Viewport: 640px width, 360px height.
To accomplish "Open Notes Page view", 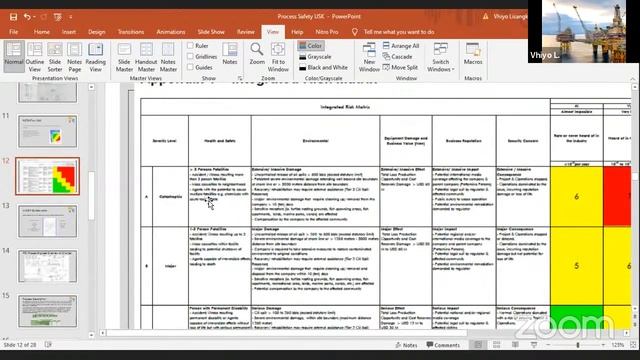I will (x=74, y=57).
